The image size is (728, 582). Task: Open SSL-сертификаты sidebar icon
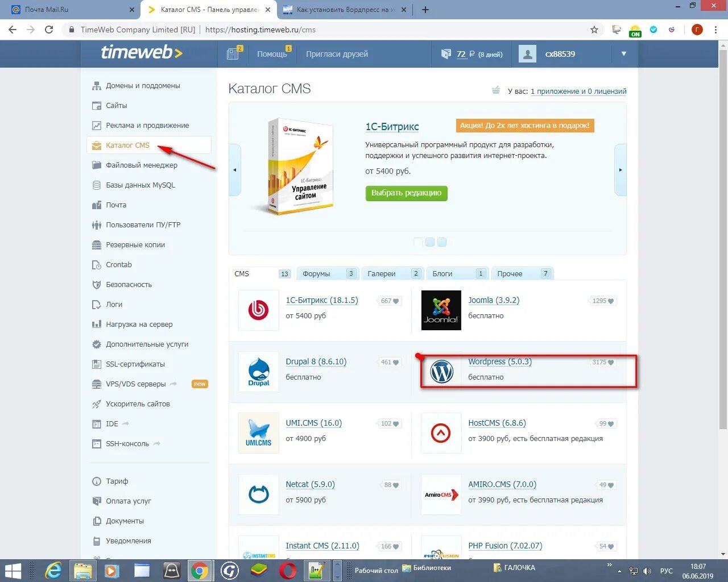tap(97, 364)
